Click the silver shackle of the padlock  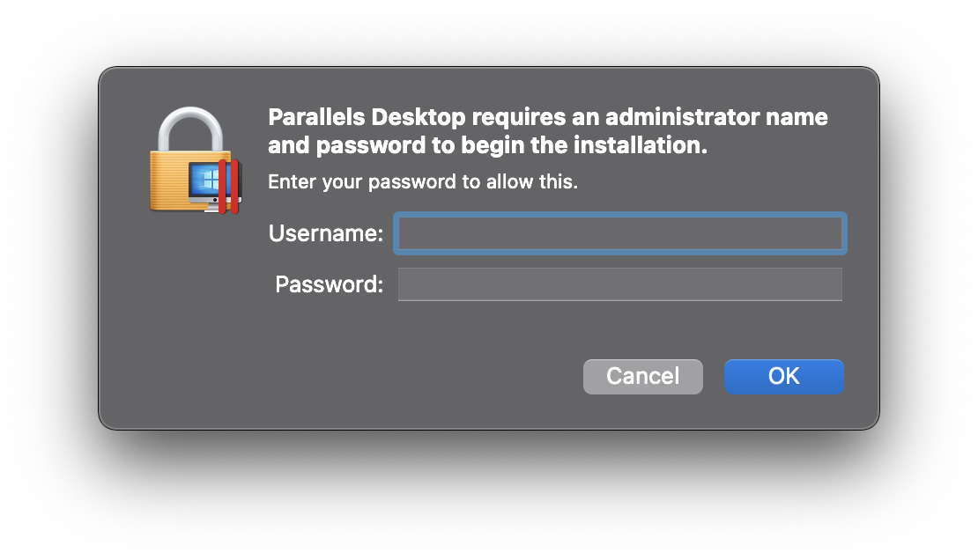coord(190,129)
